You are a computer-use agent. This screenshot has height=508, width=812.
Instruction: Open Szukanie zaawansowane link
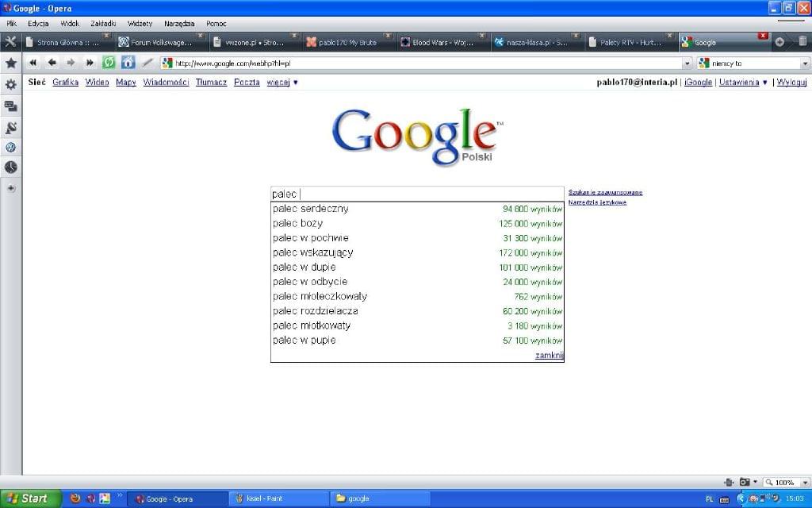(x=605, y=192)
